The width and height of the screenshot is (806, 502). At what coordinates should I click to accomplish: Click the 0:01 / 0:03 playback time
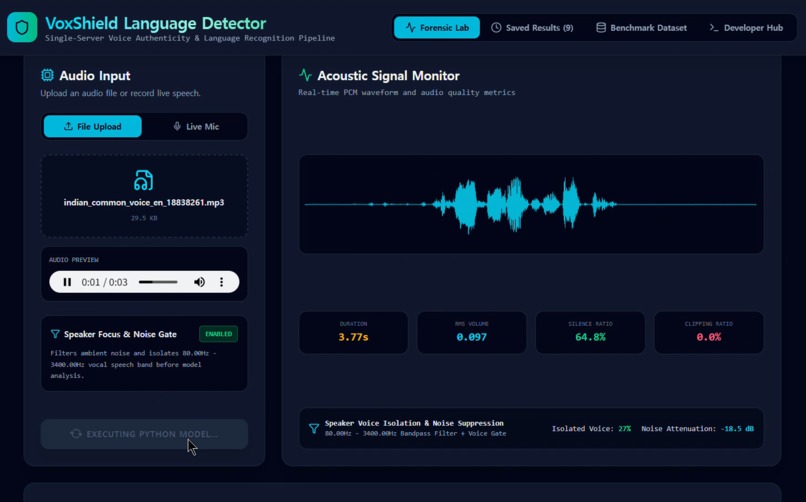104,282
